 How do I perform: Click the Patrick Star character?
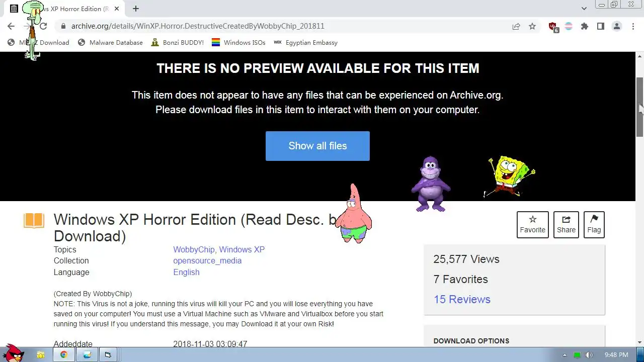(353, 214)
